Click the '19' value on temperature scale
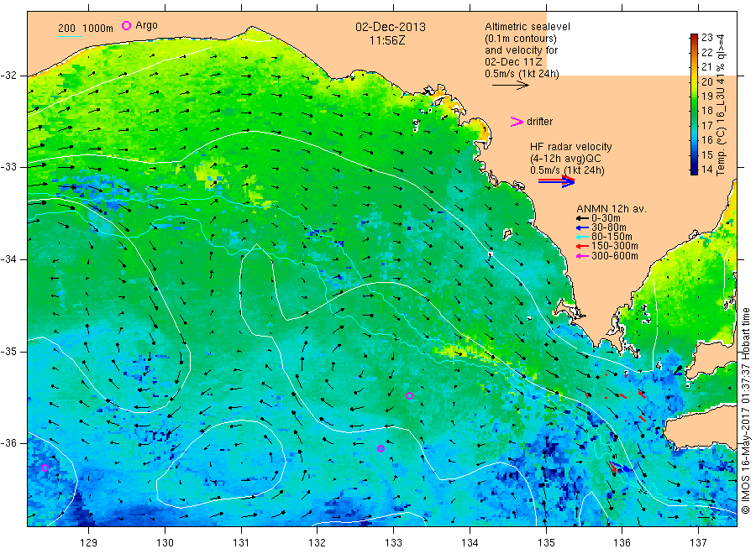This screenshot has height=554, width=756. (x=706, y=97)
